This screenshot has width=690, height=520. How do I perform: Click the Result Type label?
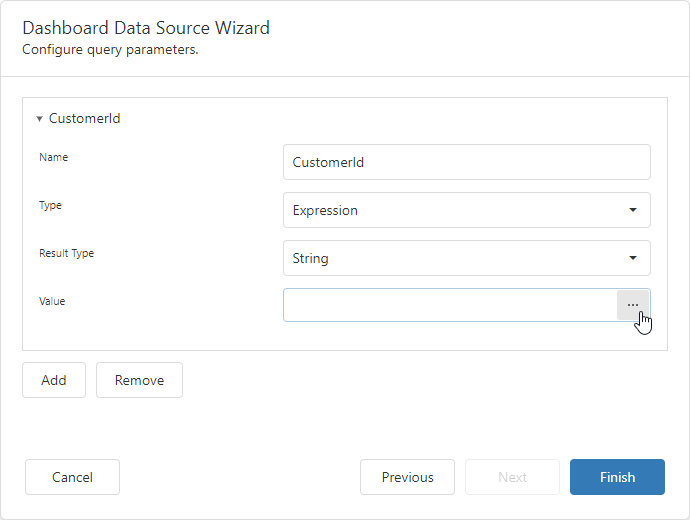pos(66,253)
